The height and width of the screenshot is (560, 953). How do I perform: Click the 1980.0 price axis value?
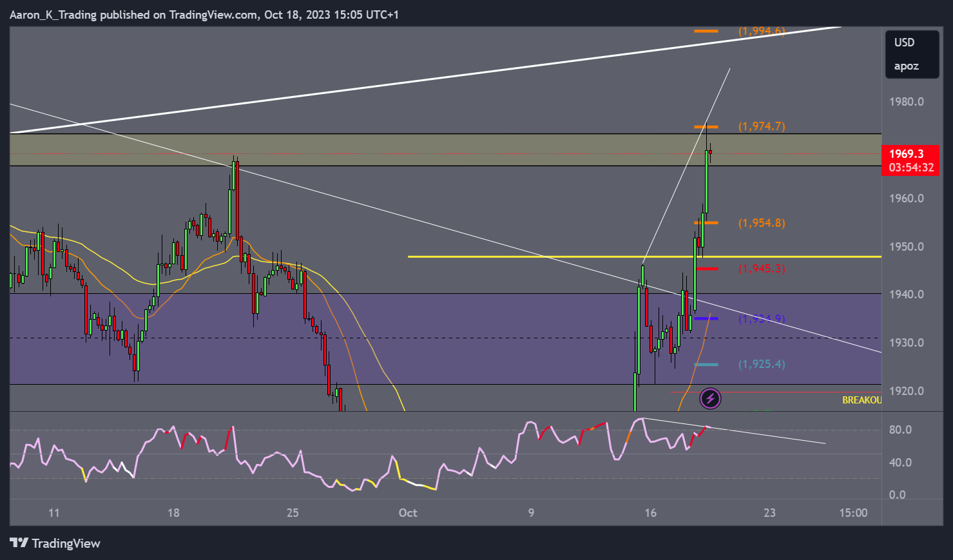coord(906,102)
